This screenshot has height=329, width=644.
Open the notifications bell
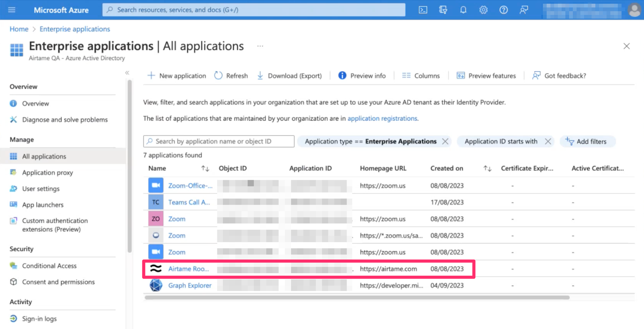click(x=463, y=10)
